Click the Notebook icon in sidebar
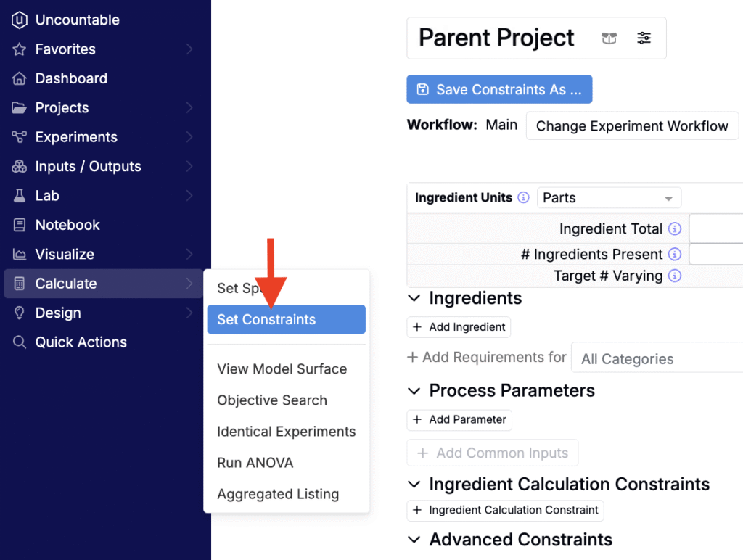This screenshot has width=743, height=560. (x=20, y=225)
